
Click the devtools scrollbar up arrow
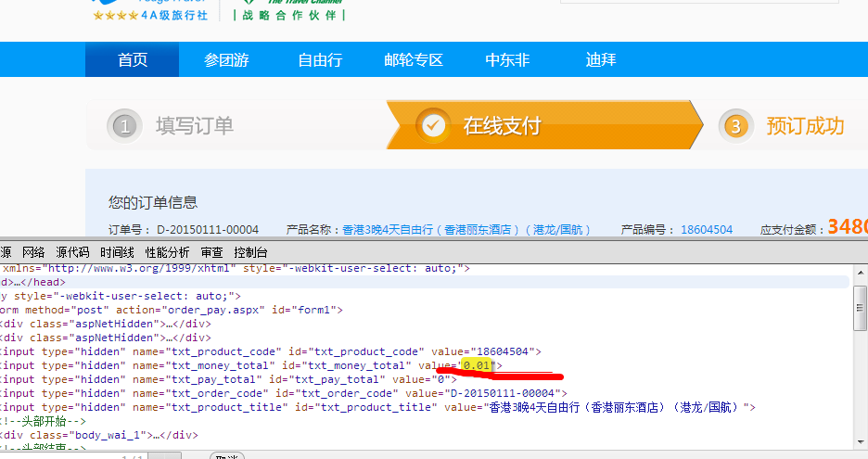(x=861, y=273)
